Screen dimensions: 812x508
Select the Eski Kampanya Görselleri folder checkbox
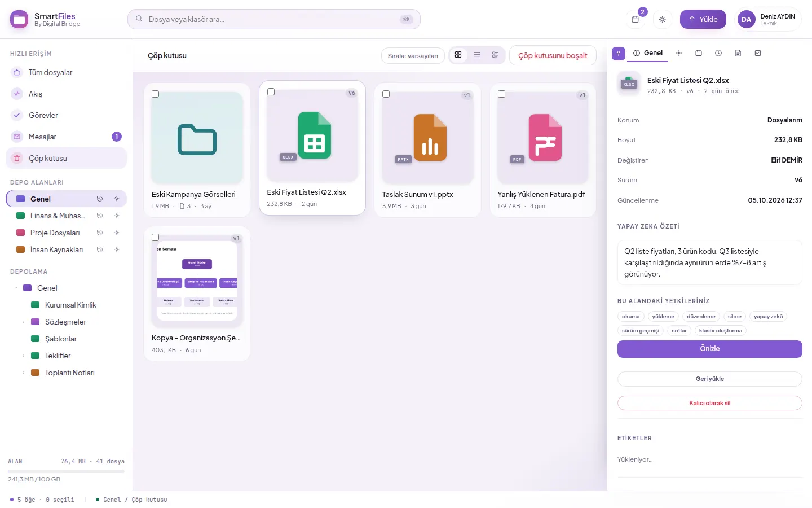click(x=156, y=94)
